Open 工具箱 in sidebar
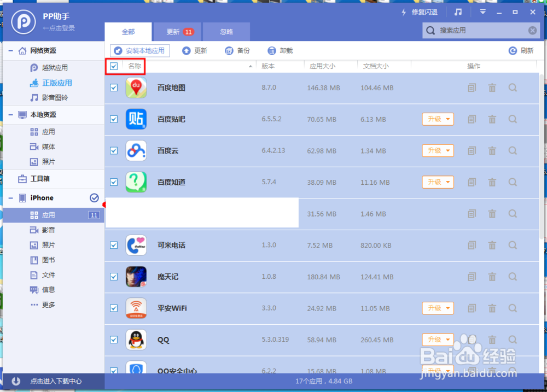This screenshot has height=392, width=547. (x=34, y=179)
